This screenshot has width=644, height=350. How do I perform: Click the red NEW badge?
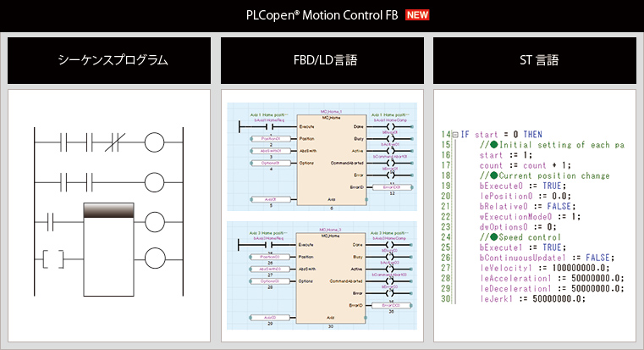(416, 15)
